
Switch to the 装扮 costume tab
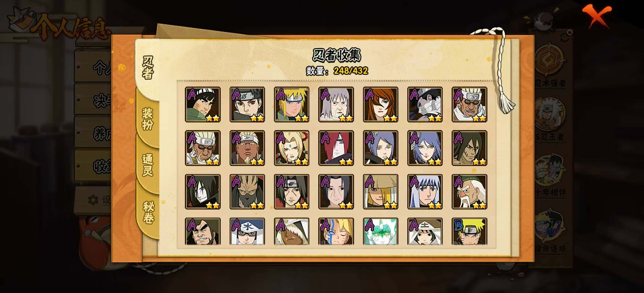click(x=148, y=119)
